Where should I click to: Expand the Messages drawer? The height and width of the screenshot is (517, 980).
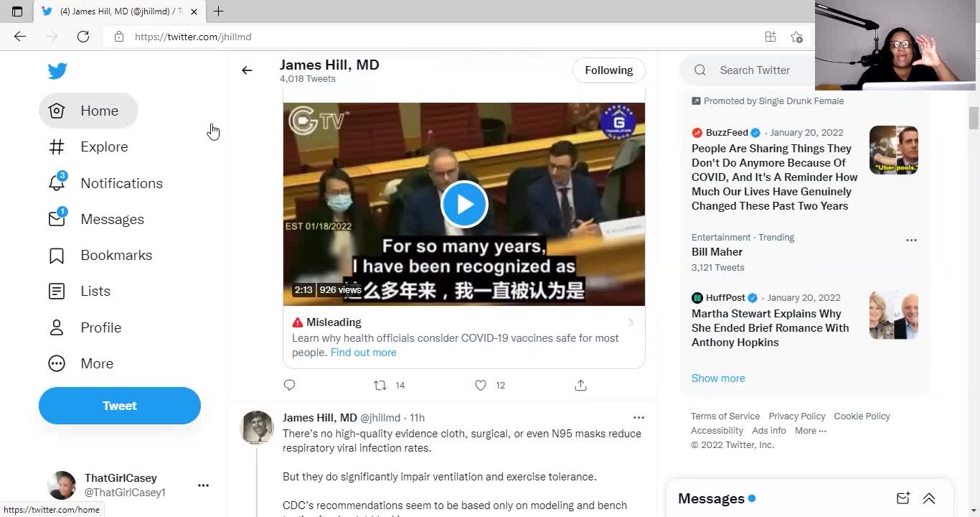929,498
